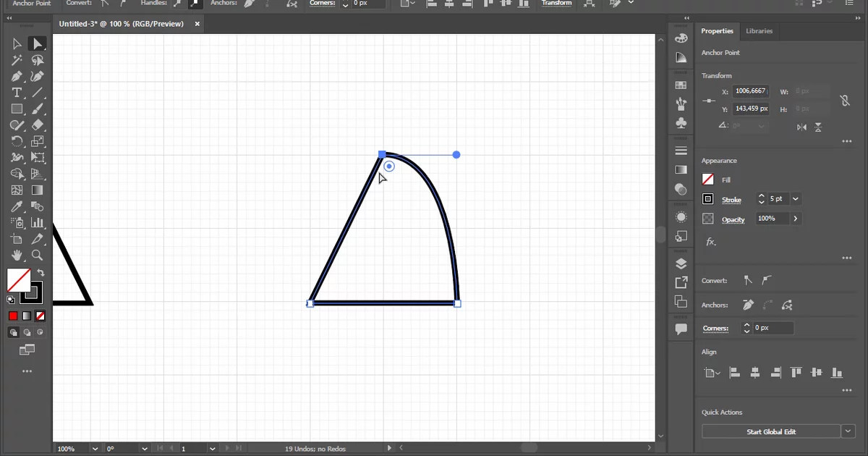Viewport: 868px width, 456px height.
Task: Click Start Global Edit button
Action: 771,431
